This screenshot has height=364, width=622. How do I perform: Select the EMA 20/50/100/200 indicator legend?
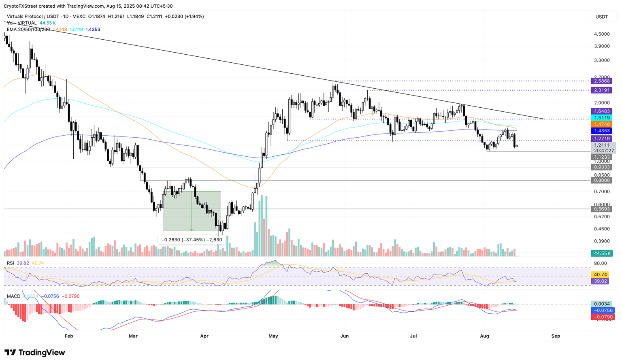(28, 30)
